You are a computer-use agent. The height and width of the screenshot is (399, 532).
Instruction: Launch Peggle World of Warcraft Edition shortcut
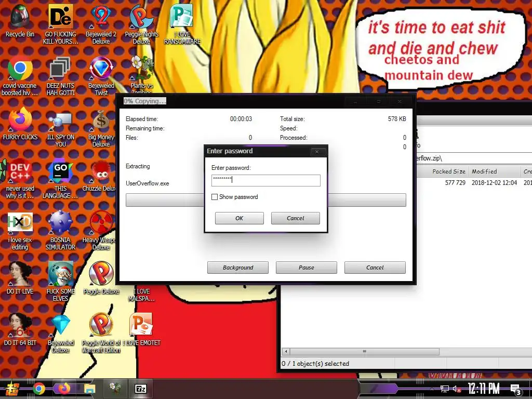101,332
